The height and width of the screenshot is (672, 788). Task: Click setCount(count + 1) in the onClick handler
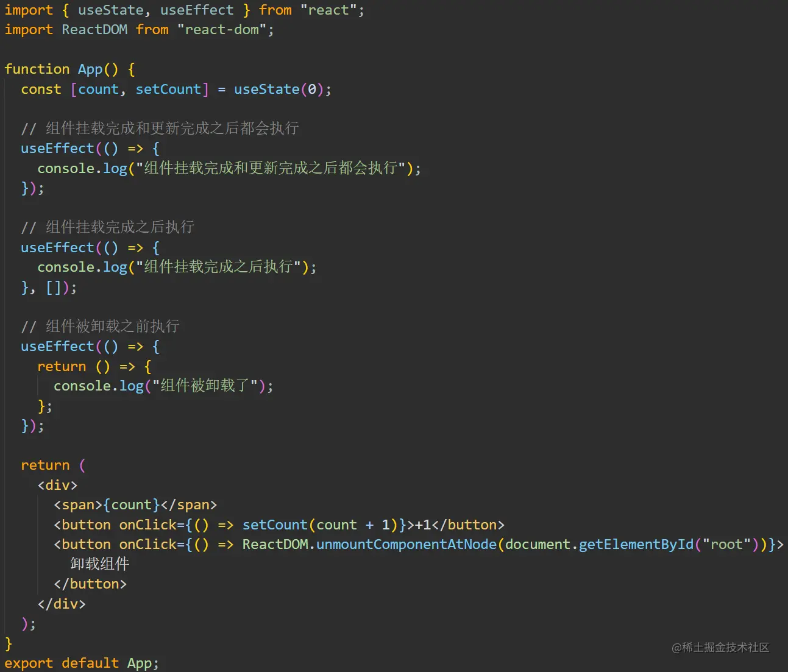320,525
